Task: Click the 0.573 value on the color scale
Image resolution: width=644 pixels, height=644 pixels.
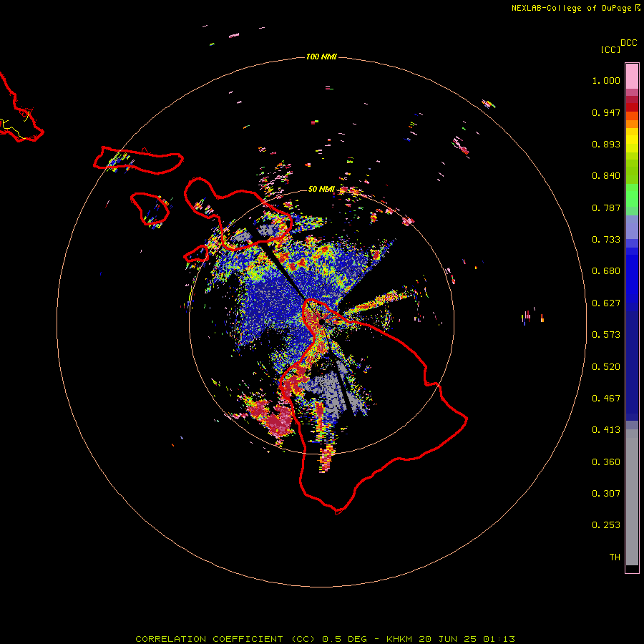Action: point(606,335)
